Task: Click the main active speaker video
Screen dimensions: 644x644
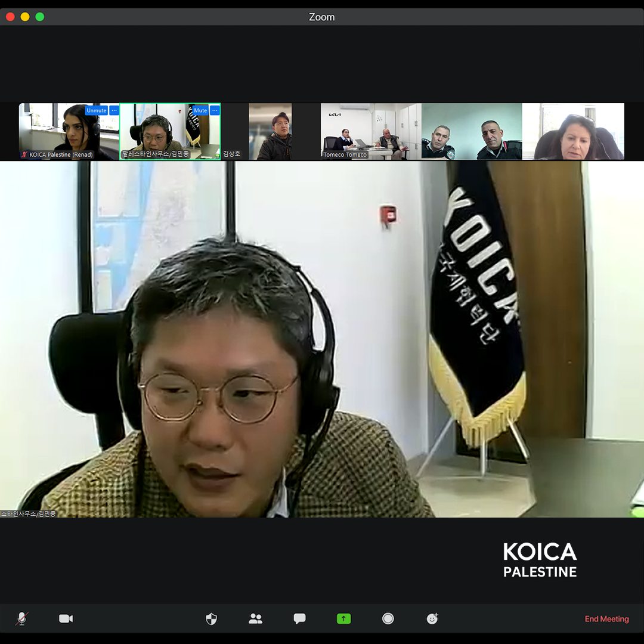Action: point(322,358)
